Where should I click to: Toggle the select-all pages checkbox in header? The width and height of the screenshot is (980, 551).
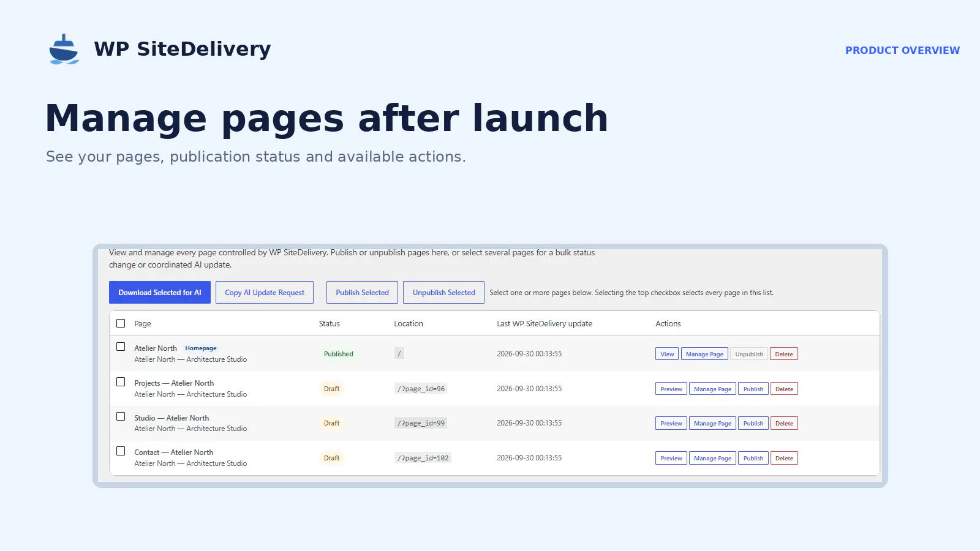(121, 323)
